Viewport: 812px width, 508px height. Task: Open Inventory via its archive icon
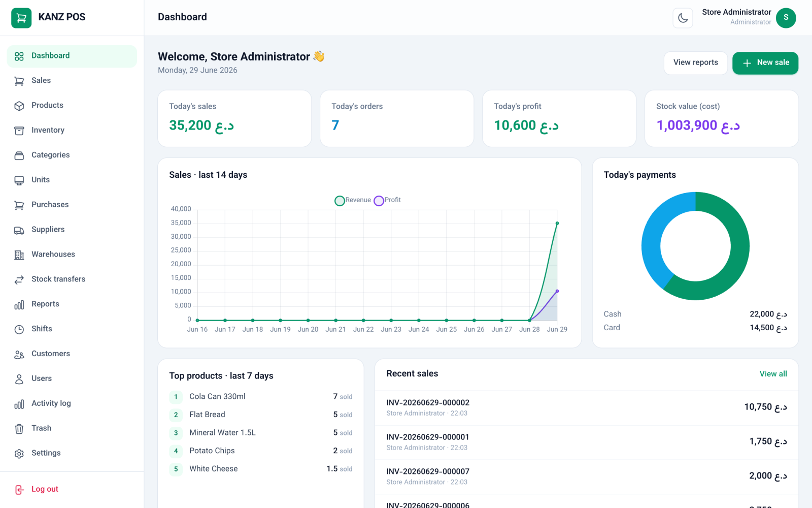(19, 131)
